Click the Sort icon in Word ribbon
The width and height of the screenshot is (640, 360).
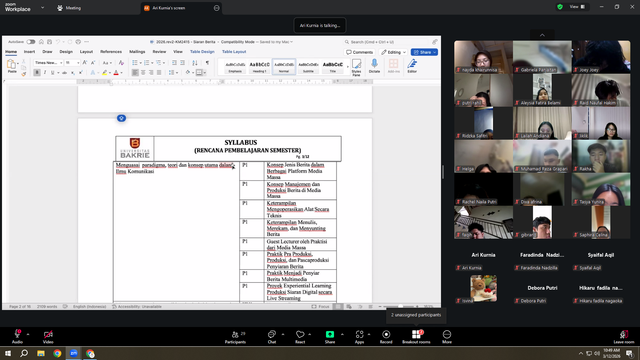pos(195,63)
